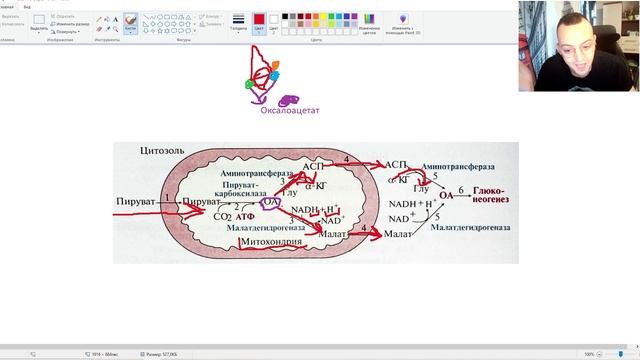
Task: Click the webcam video overlay
Action: click(x=579, y=46)
